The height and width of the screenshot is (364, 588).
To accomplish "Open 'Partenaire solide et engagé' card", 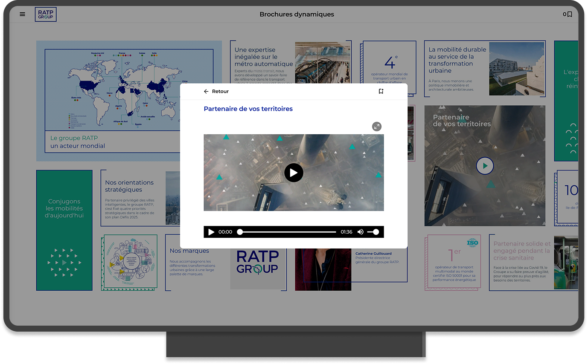I will click(x=533, y=263).
